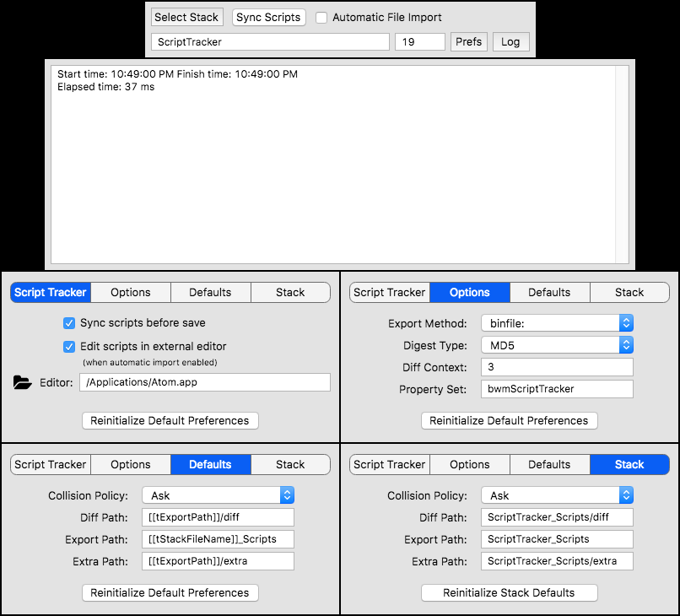Image resolution: width=680 pixels, height=616 pixels.
Task: Click Reinitialize Stack Defaults button
Action: [509, 593]
